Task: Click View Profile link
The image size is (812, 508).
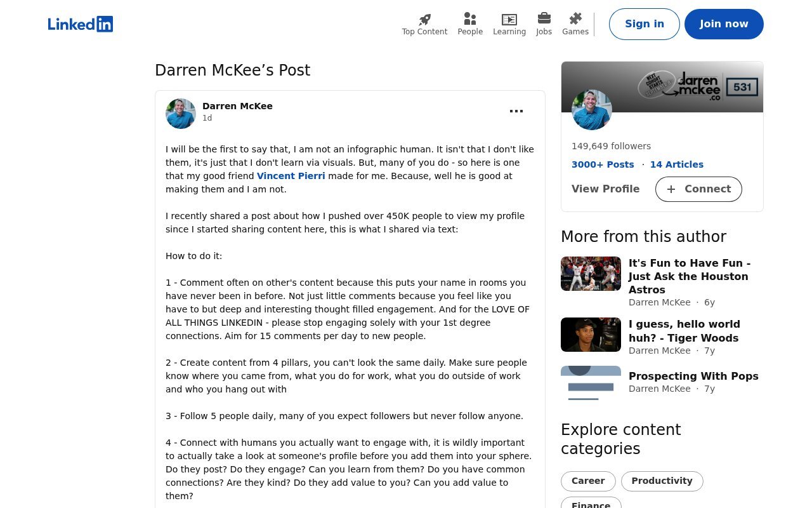Action: pos(605,189)
